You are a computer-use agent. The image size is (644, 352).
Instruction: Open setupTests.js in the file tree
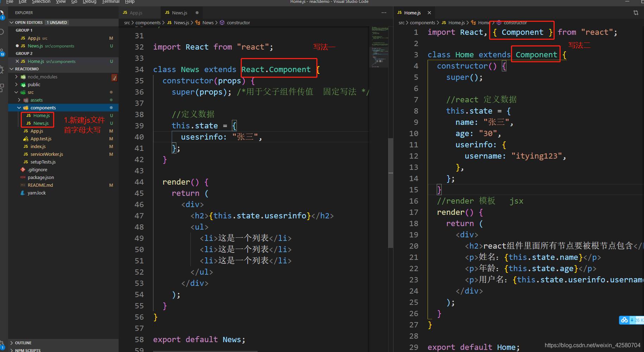[43, 162]
